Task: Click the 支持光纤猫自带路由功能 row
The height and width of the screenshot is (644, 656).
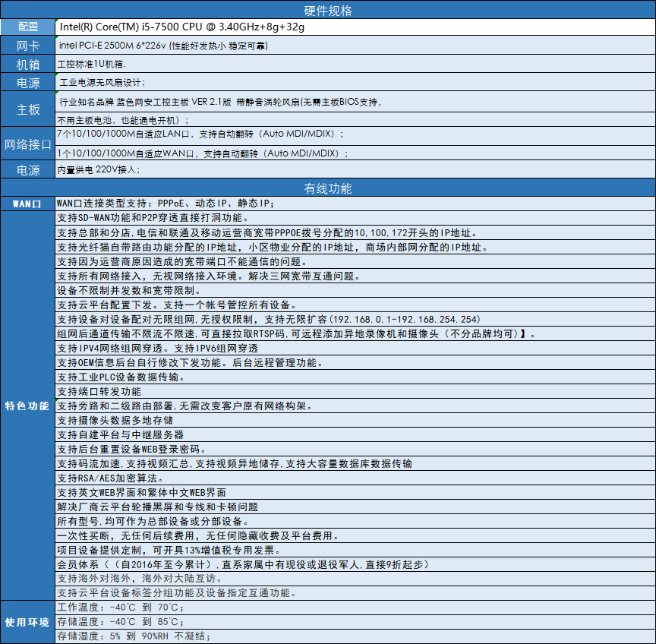Action: click(x=355, y=247)
